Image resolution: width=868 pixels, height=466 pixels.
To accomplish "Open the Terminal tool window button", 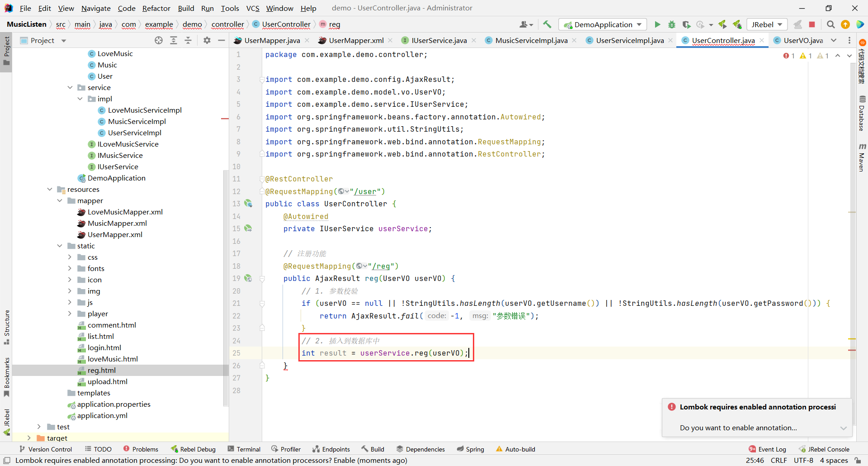I will (x=244, y=449).
